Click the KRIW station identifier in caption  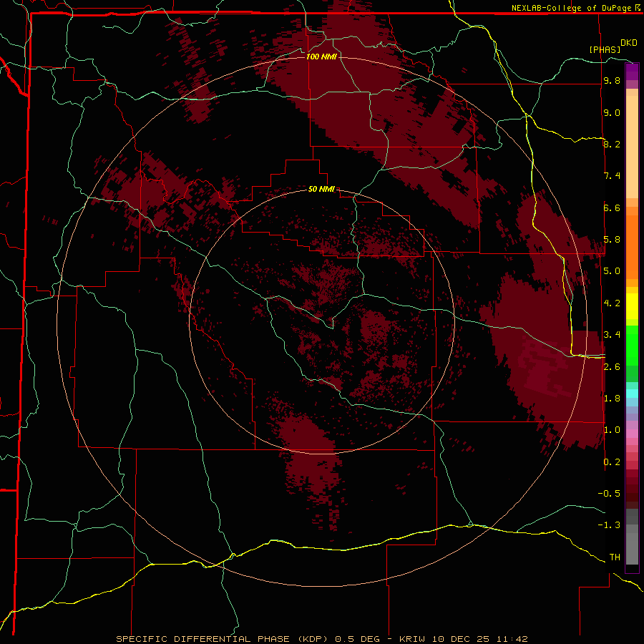click(414, 639)
